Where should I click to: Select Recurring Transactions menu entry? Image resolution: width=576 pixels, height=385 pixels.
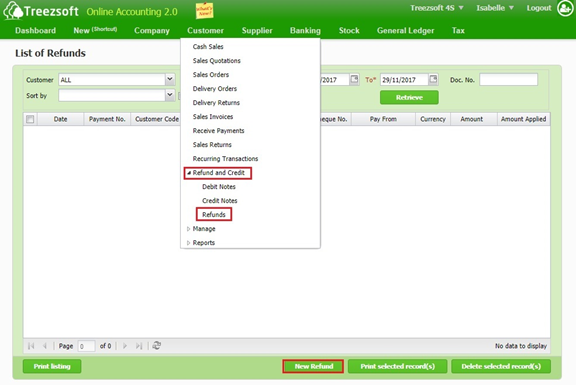point(226,159)
